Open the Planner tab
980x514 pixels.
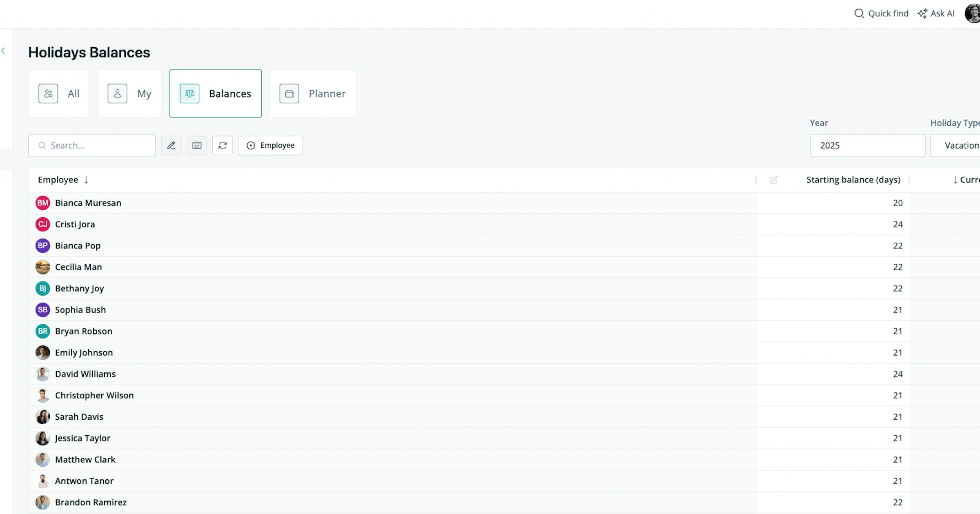coord(313,93)
